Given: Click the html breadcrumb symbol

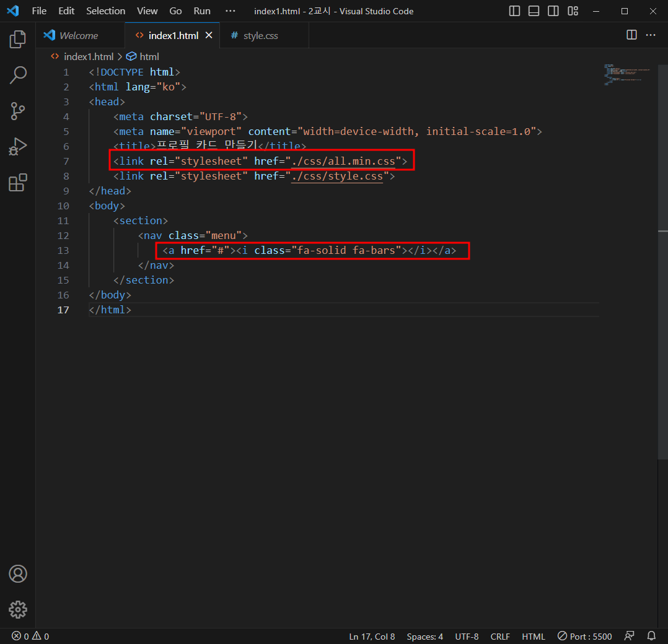Looking at the screenshot, I should [149, 56].
